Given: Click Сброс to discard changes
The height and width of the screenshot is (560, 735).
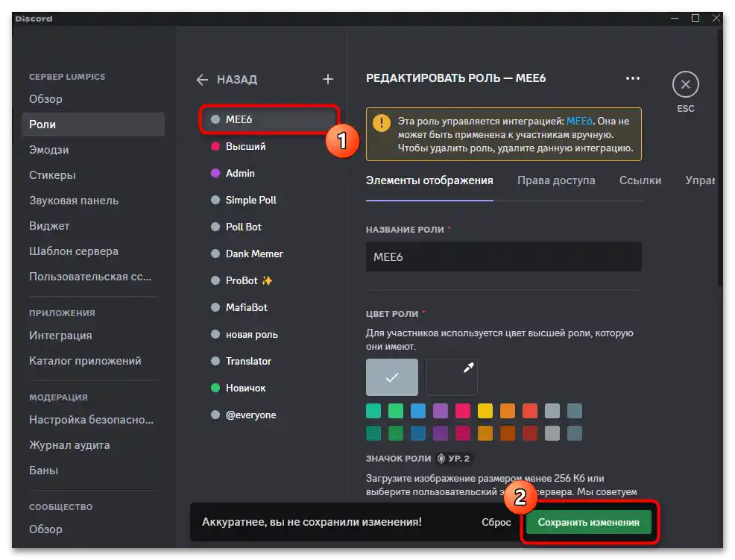Looking at the screenshot, I should [496, 522].
